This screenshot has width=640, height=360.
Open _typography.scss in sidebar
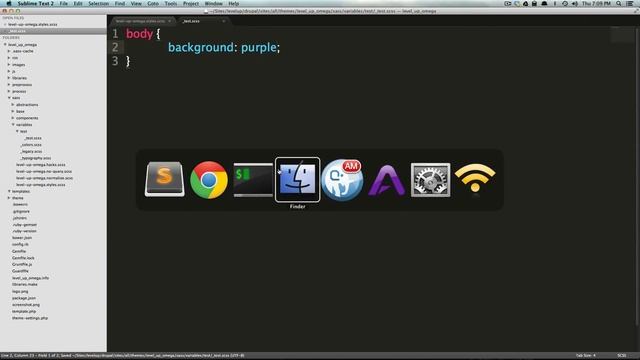pyautogui.click(x=36, y=158)
